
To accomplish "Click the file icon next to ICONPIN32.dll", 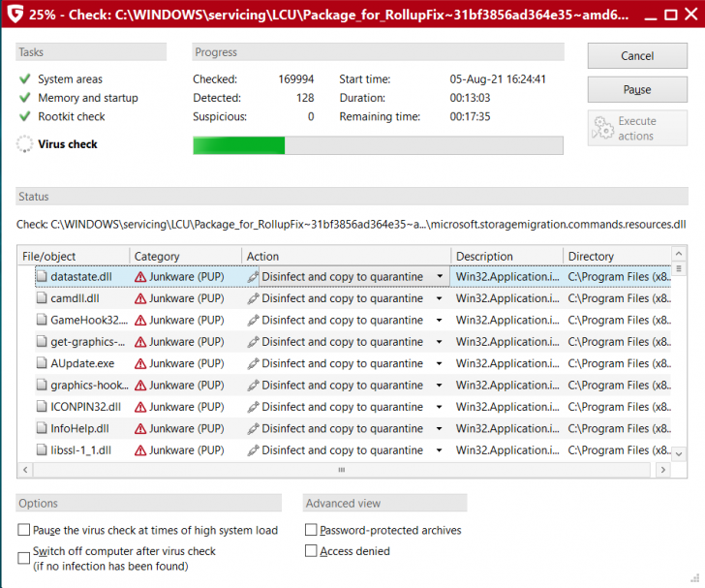I will [42, 406].
